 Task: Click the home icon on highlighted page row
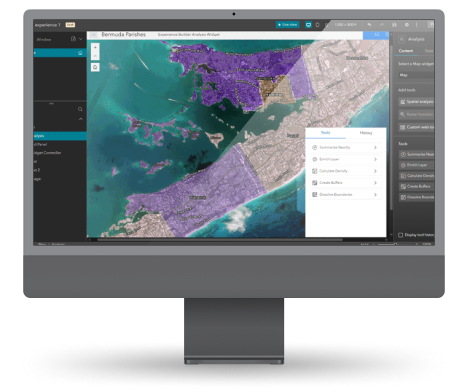tap(80, 53)
